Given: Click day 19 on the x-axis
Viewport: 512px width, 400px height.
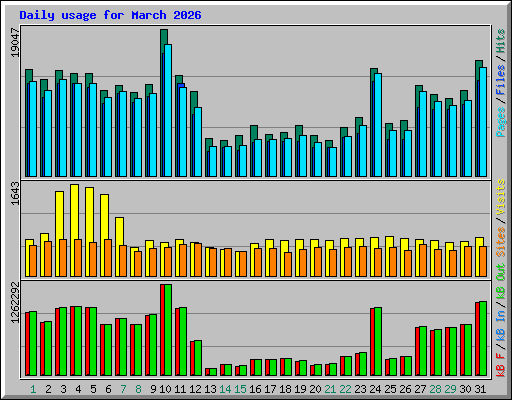Looking at the screenshot, I should (300, 389).
